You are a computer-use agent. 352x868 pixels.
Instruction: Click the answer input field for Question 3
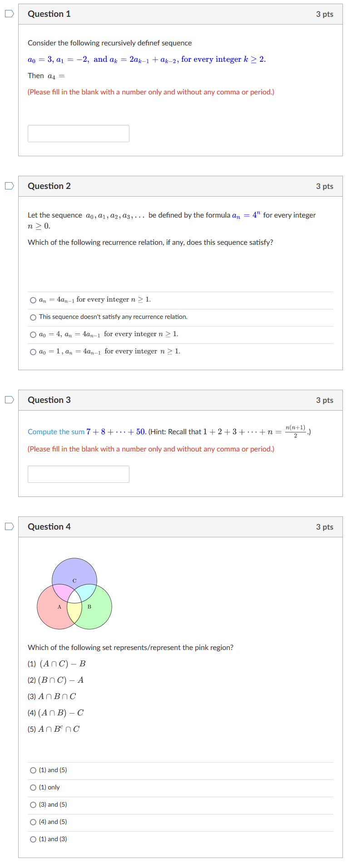tap(78, 474)
